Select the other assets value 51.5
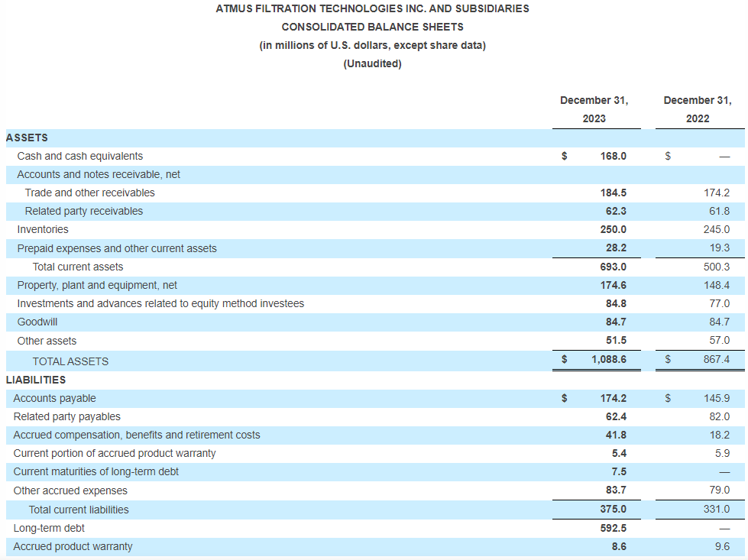The image size is (748, 560). pos(616,341)
